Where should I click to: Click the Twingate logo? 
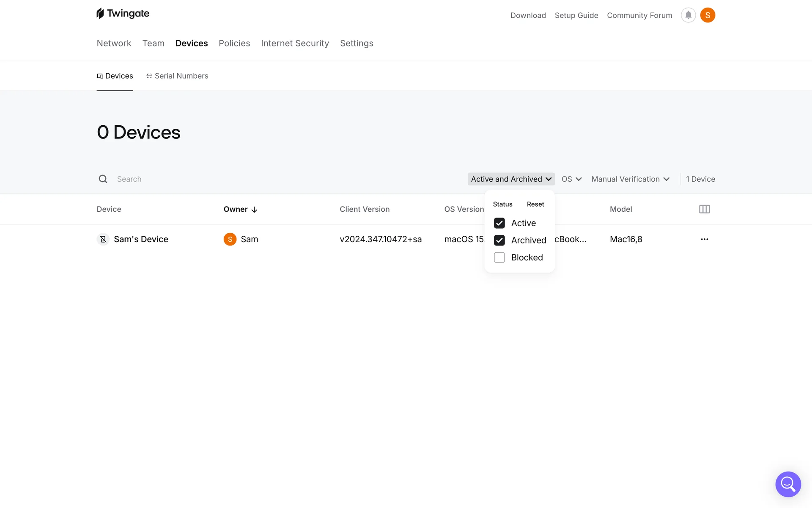tap(123, 14)
